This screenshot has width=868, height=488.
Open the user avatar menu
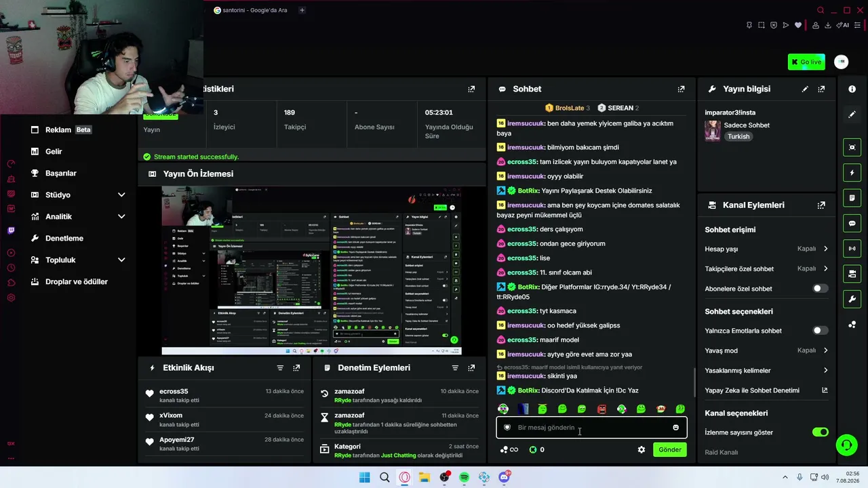tap(841, 62)
